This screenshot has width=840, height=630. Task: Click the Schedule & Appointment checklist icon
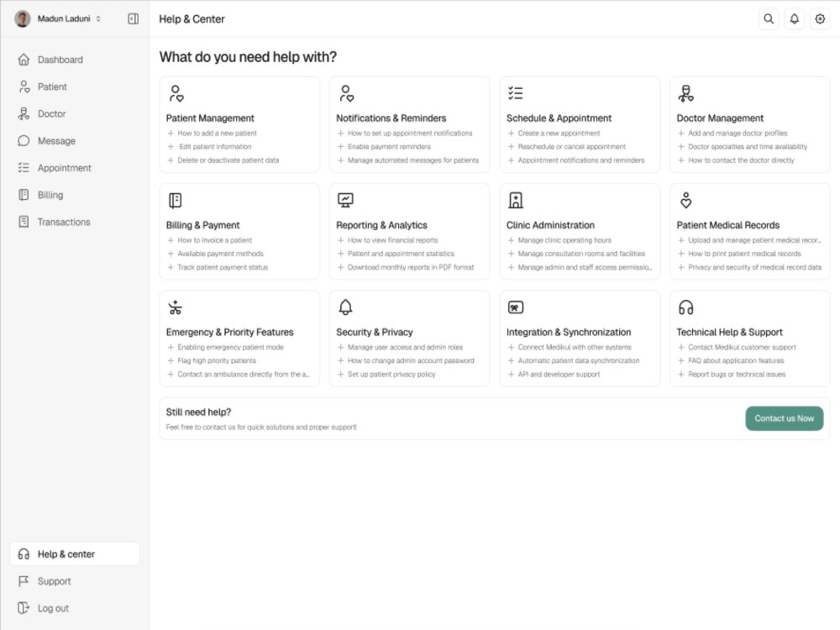click(x=516, y=93)
